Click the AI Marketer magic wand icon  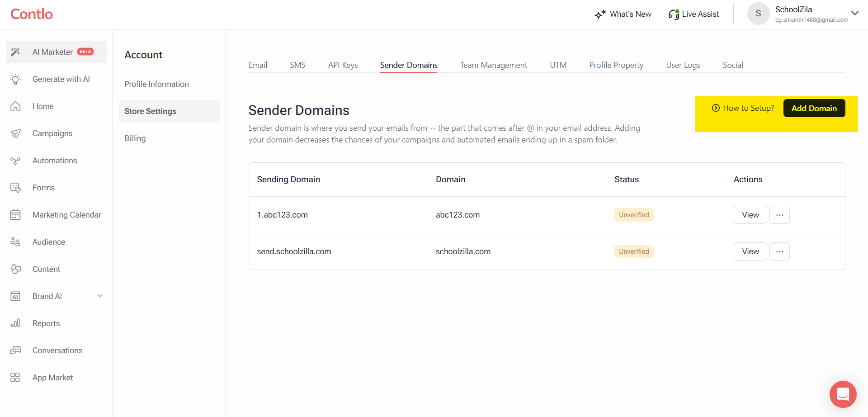[x=15, y=52]
